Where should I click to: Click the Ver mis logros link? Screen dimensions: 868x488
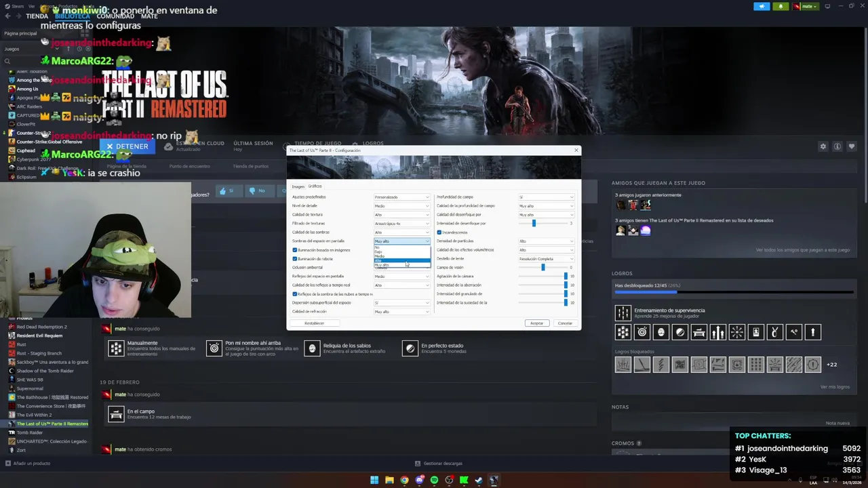pos(835,387)
